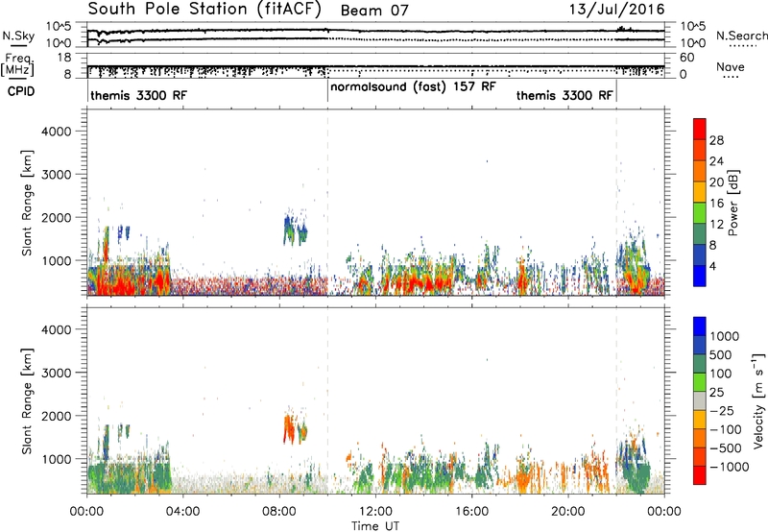Click the '10^5' label on left noise axis
768x532 pixels.
[59, 27]
